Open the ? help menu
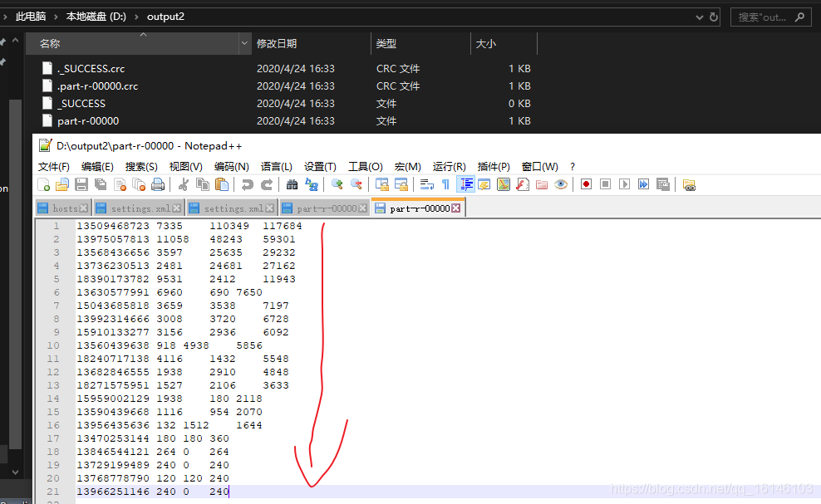Viewport: 821px width, 504px height. [x=573, y=166]
